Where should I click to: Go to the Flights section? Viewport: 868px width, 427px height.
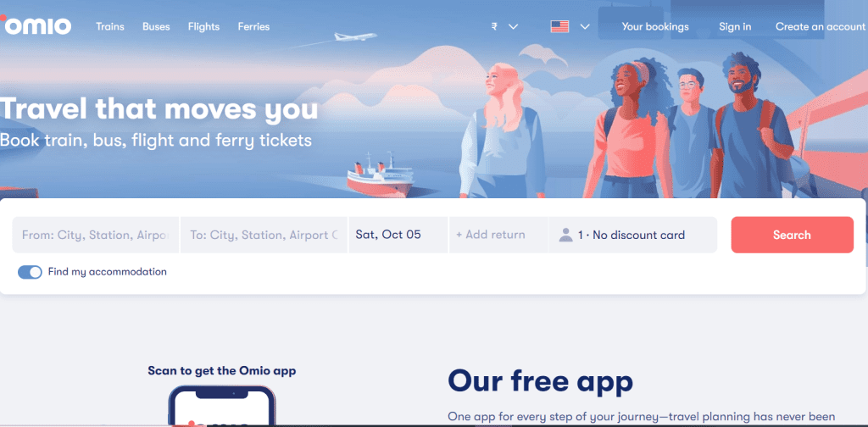click(x=203, y=26)
